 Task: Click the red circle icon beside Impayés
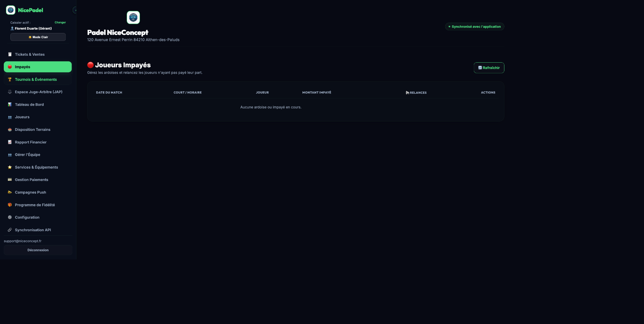coord(10,67)
